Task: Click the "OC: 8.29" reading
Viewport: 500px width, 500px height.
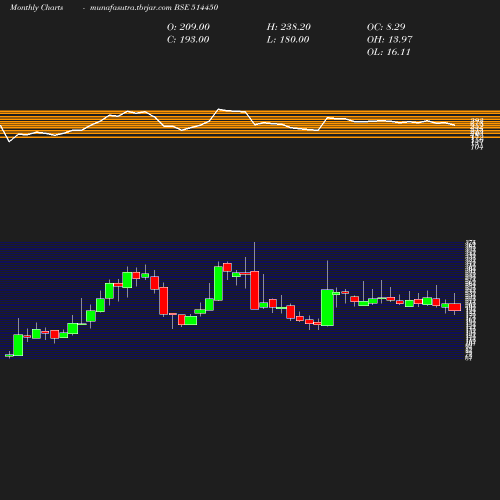Action: (386, 27)
